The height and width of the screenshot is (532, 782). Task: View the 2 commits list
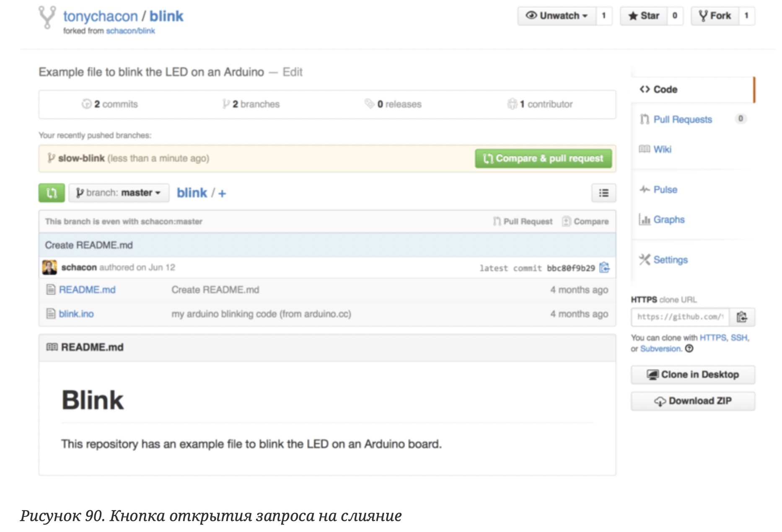(110, 104)
